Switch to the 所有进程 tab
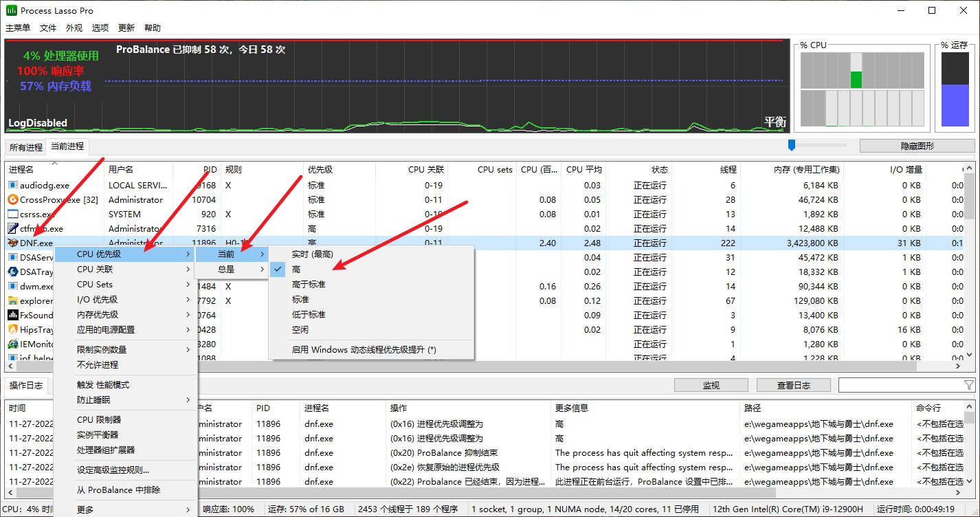The height and width of the screenshot is (517, 980). point(26,147)
